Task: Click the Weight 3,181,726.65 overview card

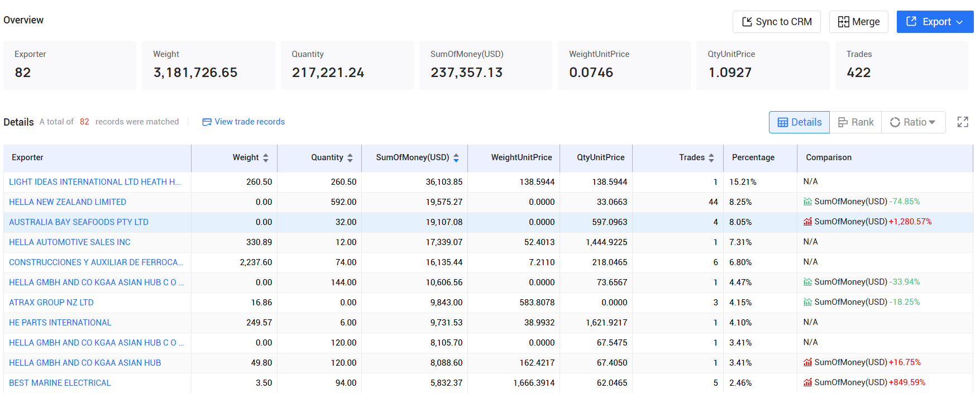Action: (x=208, y=65)
